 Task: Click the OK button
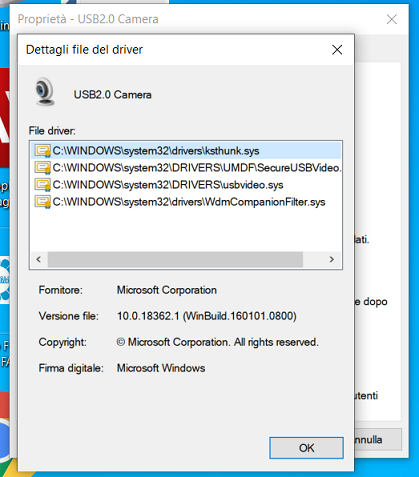click(x=306, y=448)
